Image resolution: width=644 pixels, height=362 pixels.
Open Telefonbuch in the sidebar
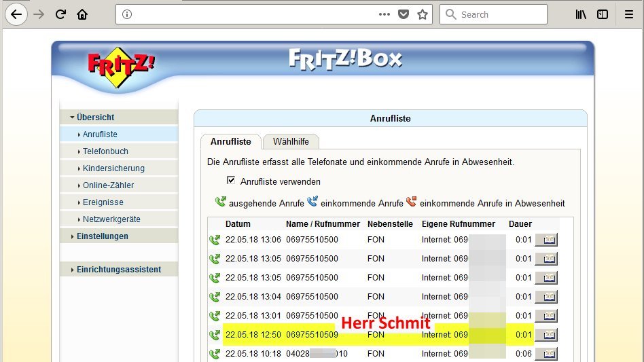pyautogui.click(x=119, y=151)
